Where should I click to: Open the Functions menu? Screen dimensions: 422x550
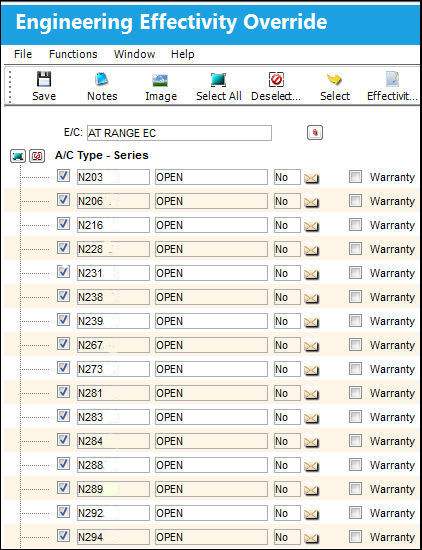click(x=73, y=54)
